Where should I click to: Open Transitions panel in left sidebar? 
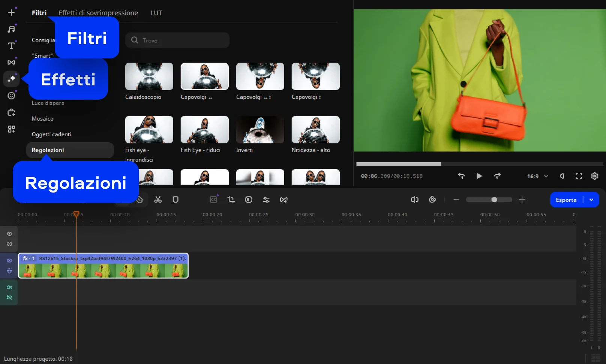11,62
